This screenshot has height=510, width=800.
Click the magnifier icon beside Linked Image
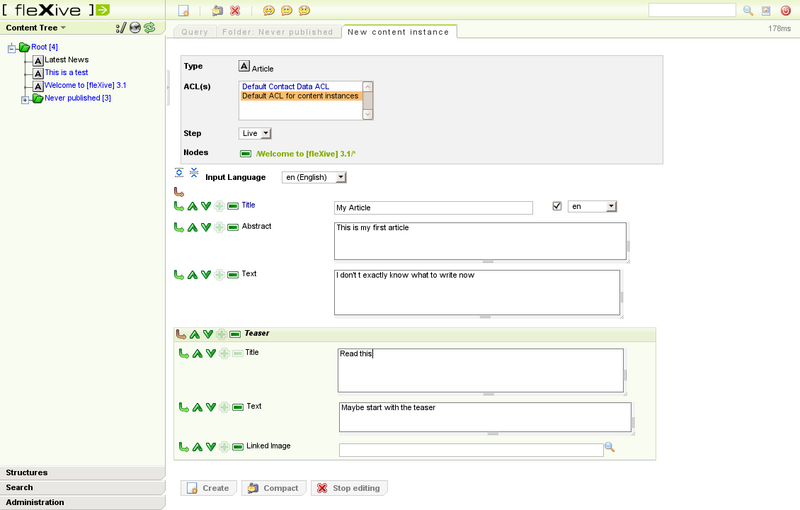[609, 448]
